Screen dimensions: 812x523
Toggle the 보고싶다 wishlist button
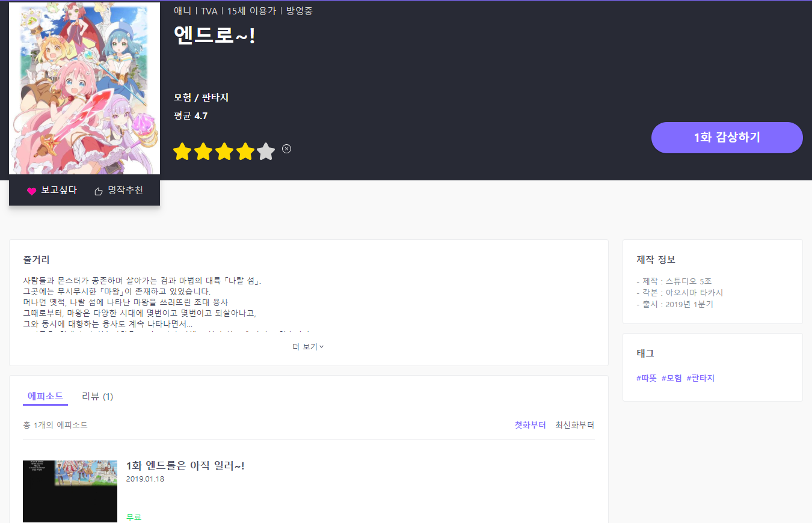click(52, 191)
